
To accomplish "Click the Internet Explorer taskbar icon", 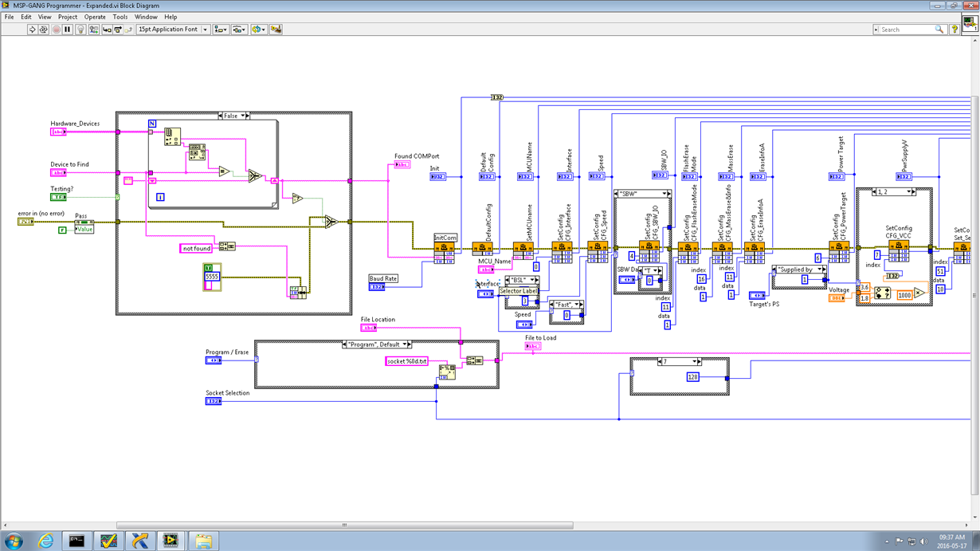I will point(45,541).
